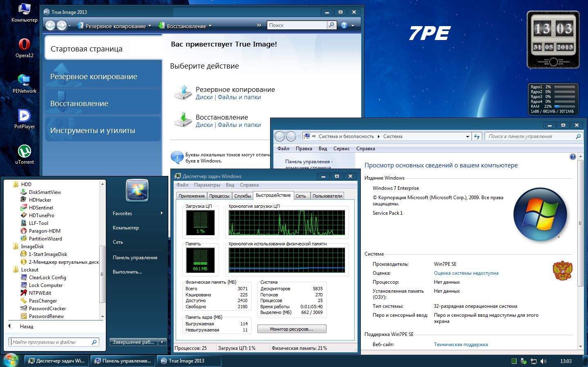
Task: Click the Резервное копирование disk icon
Action: [x=183, y=93]
